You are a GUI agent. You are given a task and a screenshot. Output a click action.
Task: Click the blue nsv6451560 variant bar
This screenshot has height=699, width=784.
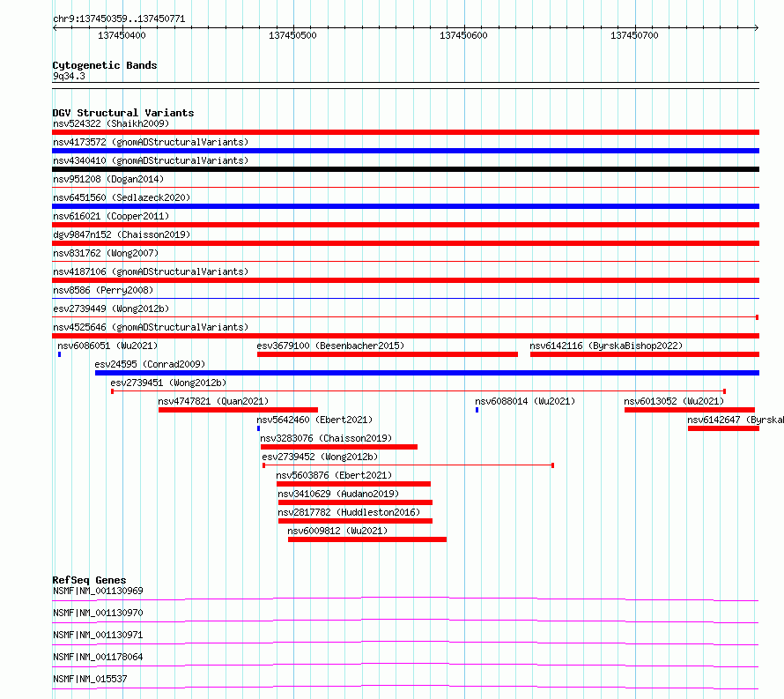click(405, 206)
